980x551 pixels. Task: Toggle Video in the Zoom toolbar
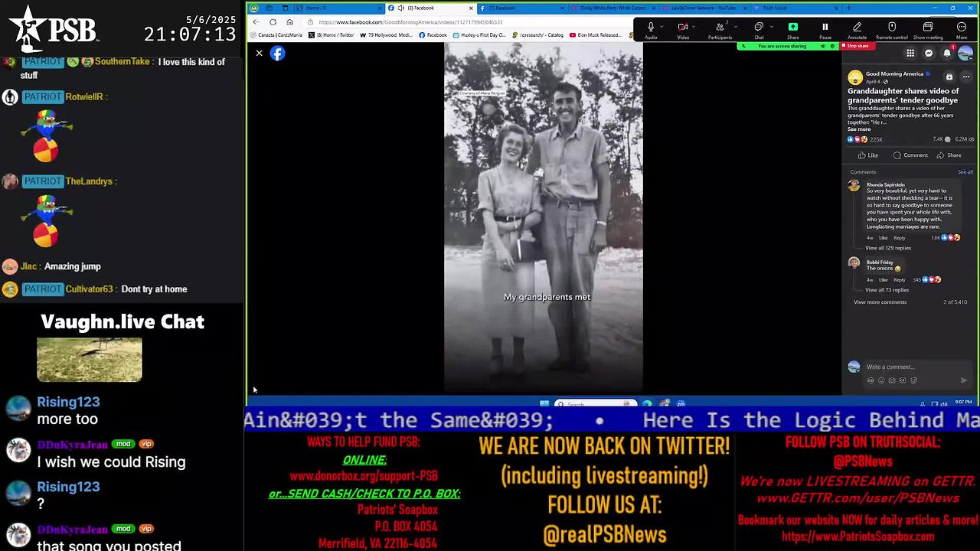click(682, 30)
